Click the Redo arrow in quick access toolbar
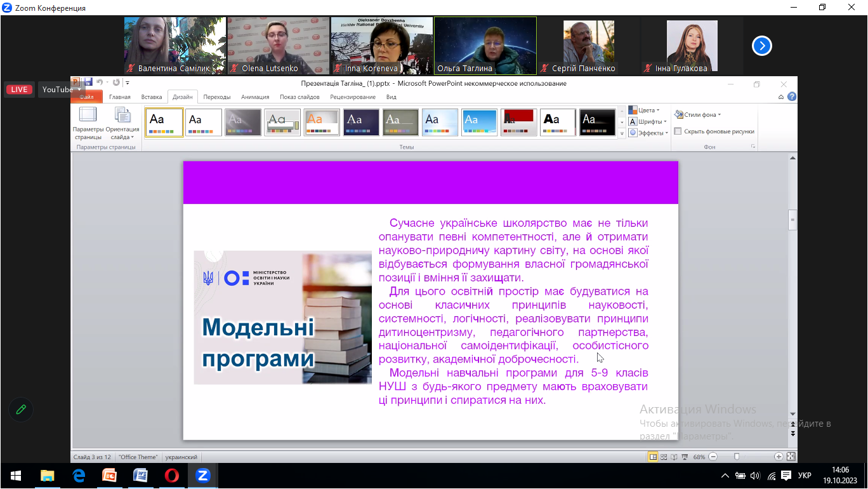The image size is (868, 489). pos(115,82)
